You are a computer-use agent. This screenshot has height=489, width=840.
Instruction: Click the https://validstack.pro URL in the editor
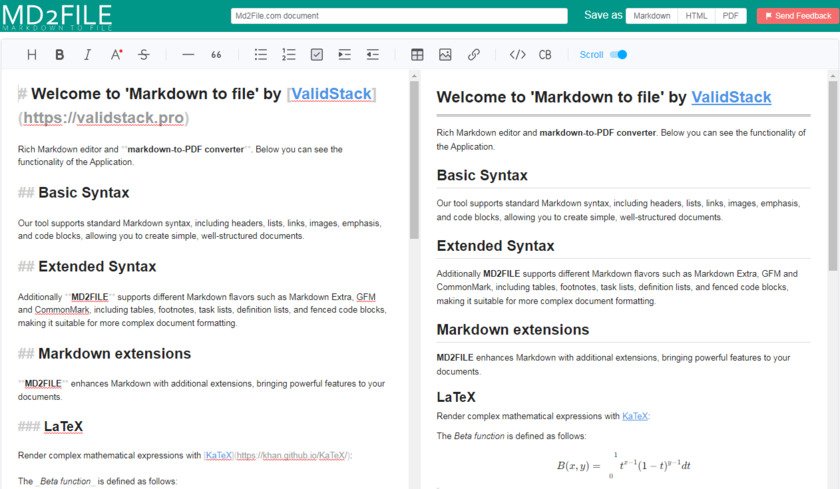coord(103,118)
